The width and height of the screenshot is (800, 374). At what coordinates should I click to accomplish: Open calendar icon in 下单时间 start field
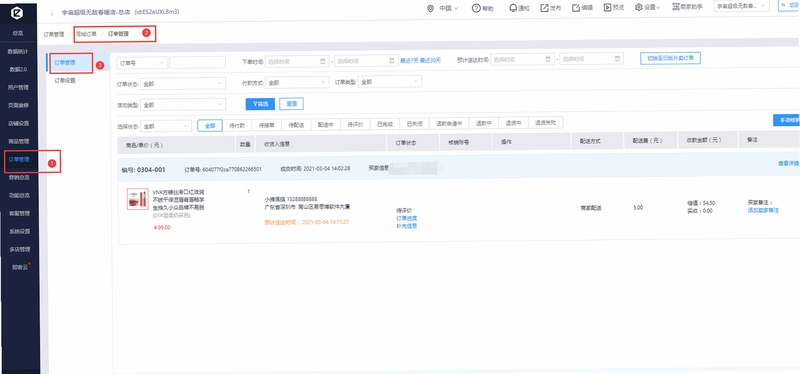coord(322,61)
